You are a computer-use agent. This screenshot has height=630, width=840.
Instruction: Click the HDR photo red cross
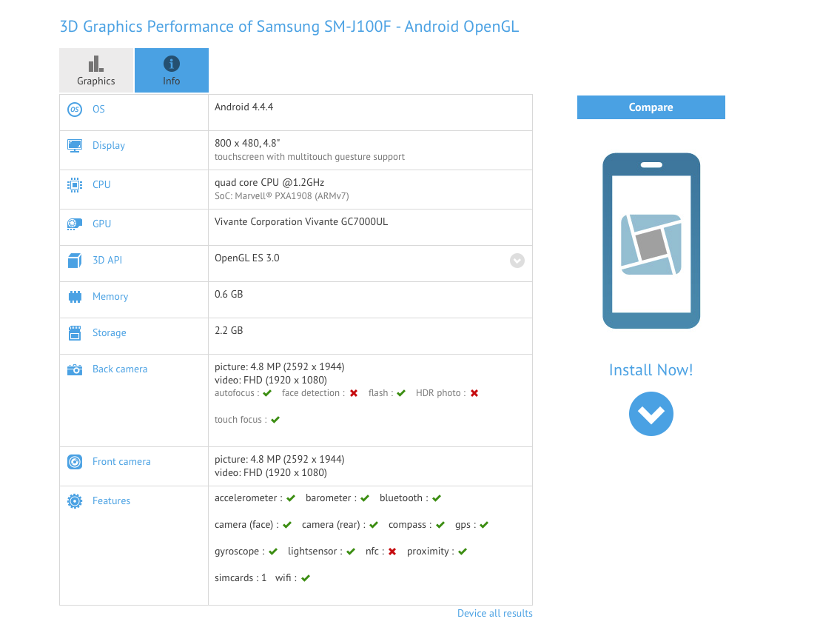tap(474, 393)
